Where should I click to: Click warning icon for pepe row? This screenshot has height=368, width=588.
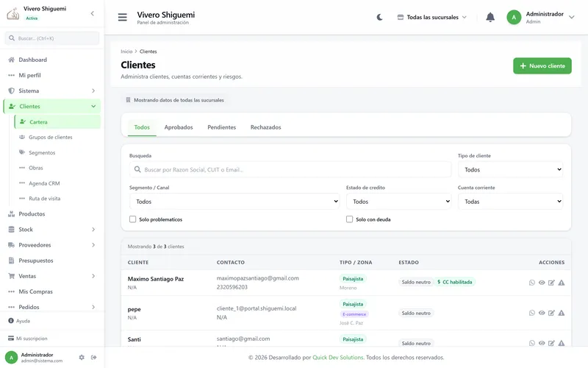562,313
